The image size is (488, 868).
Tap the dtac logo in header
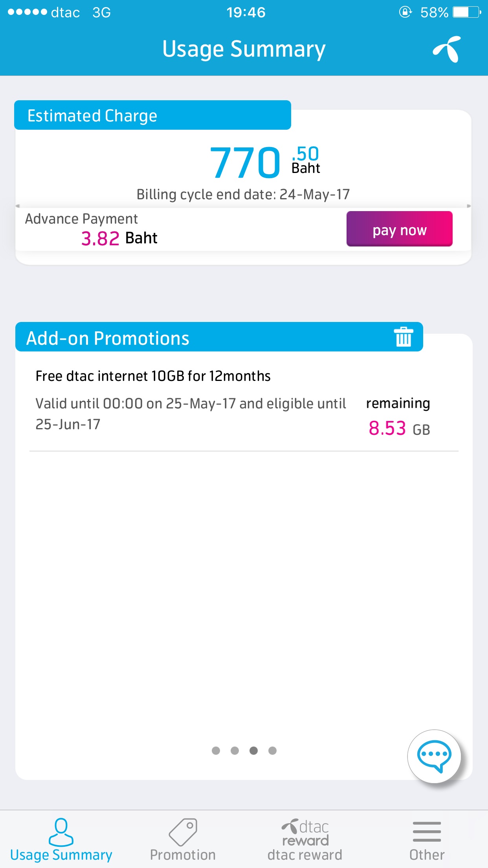447,50
